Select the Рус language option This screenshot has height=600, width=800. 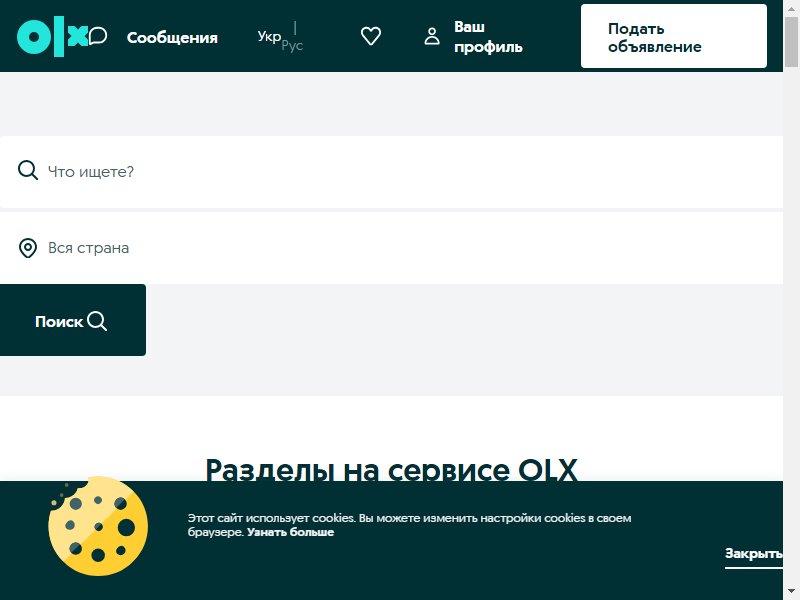[x=292, y=45]
